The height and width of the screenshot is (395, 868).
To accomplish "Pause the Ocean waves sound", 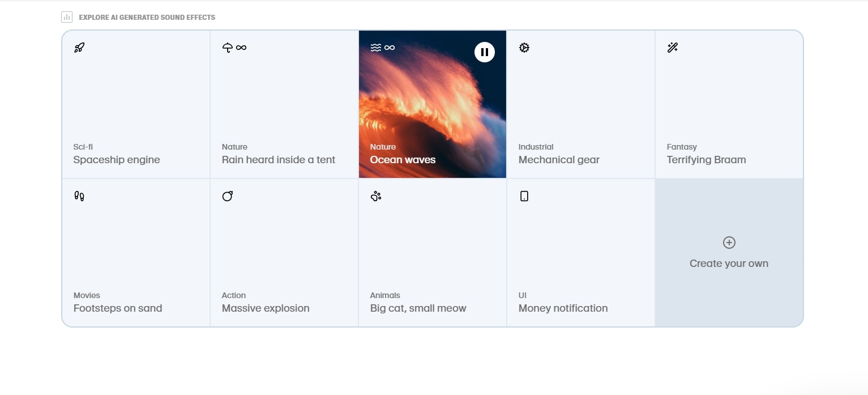I will coord(484,52).
